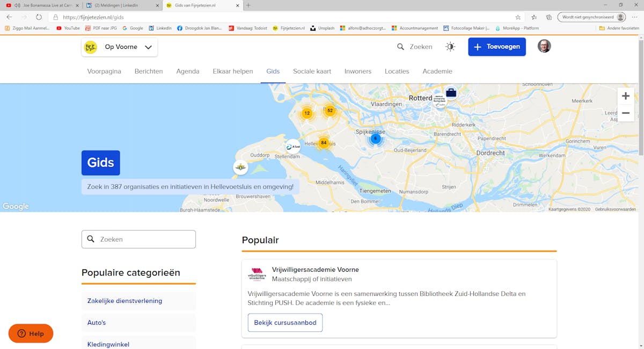This screenshot has width=644, height=349.
Task: Add page to favorites with star icon
Action: 518,17
